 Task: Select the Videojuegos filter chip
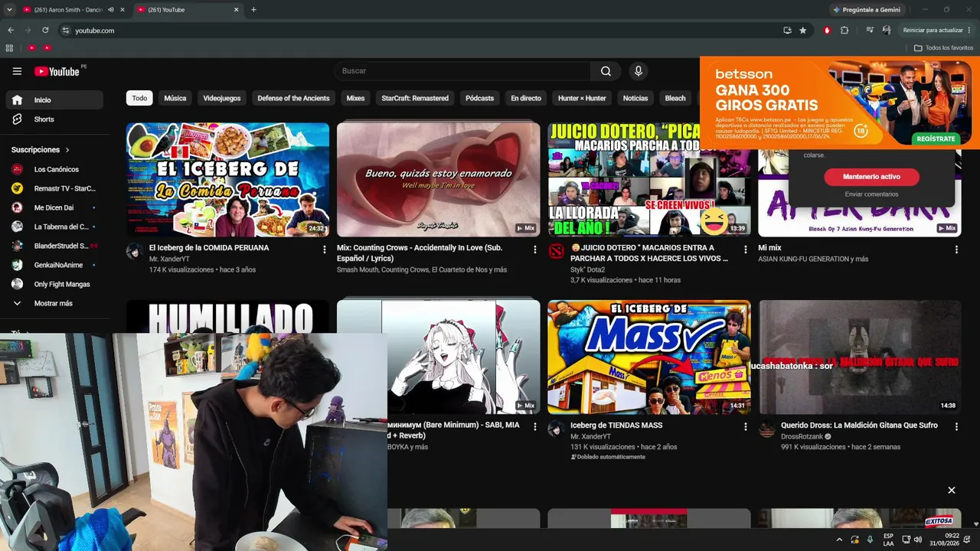coord(222,98)
